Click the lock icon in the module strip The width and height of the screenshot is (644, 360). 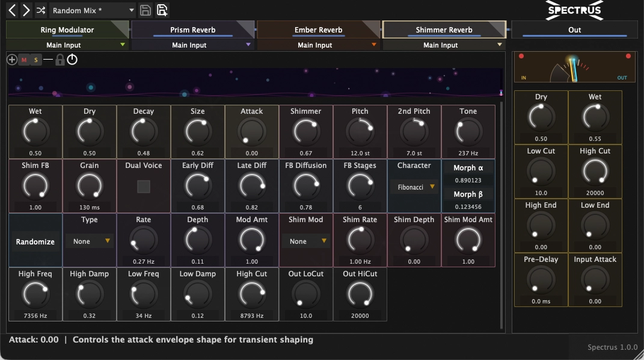60,60
